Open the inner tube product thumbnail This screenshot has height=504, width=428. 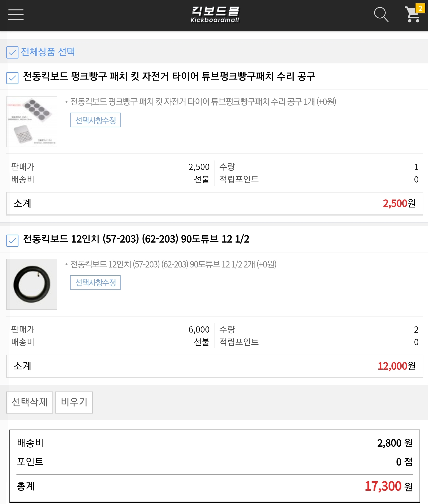point(32,284)
